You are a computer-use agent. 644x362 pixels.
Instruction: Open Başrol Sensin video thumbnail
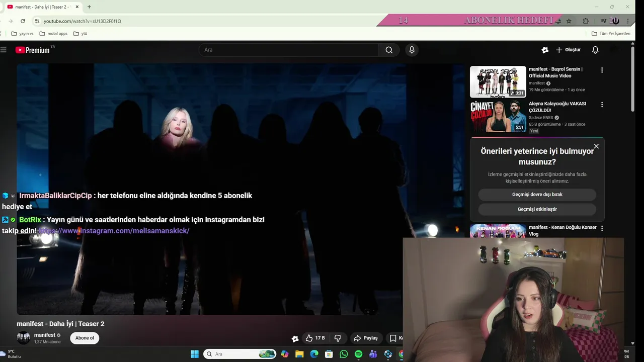click(x=498, y=81)
